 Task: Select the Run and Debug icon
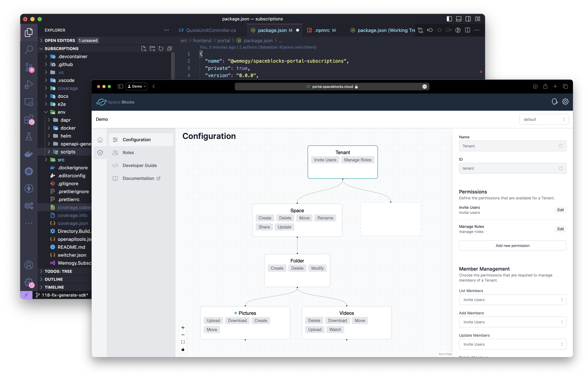[x=29, y=85]
